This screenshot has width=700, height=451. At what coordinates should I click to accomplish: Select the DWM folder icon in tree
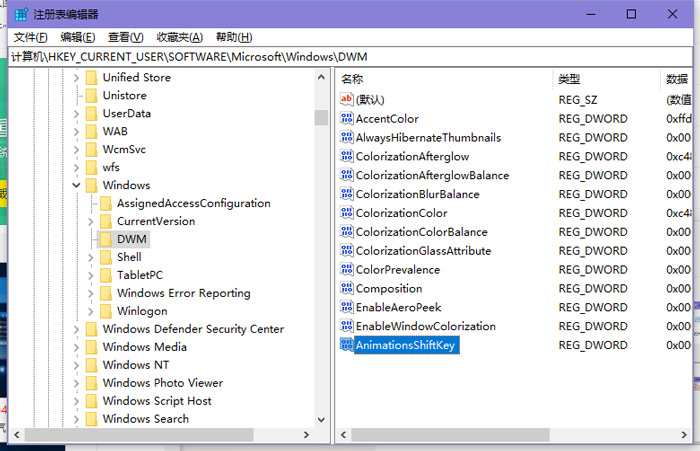(105, 239)
